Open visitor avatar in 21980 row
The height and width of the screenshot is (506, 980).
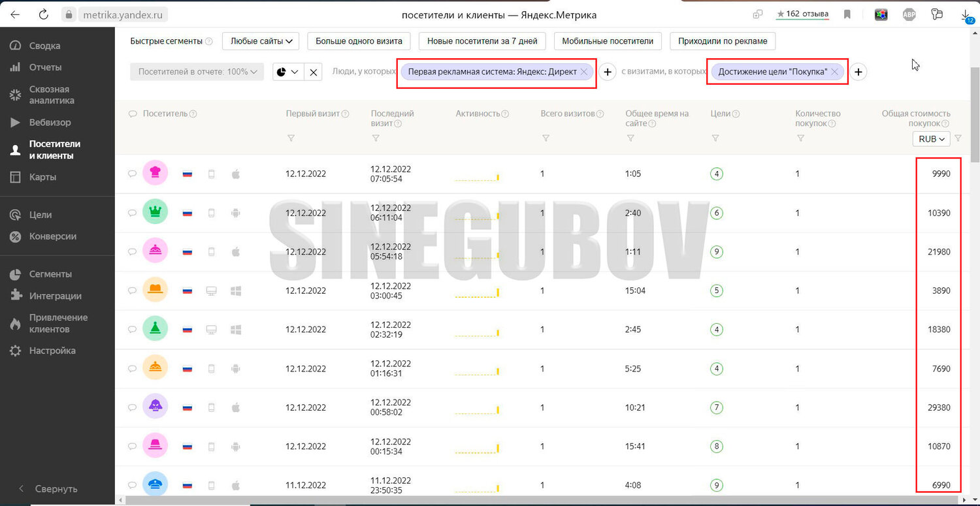(x=155, y=251)
